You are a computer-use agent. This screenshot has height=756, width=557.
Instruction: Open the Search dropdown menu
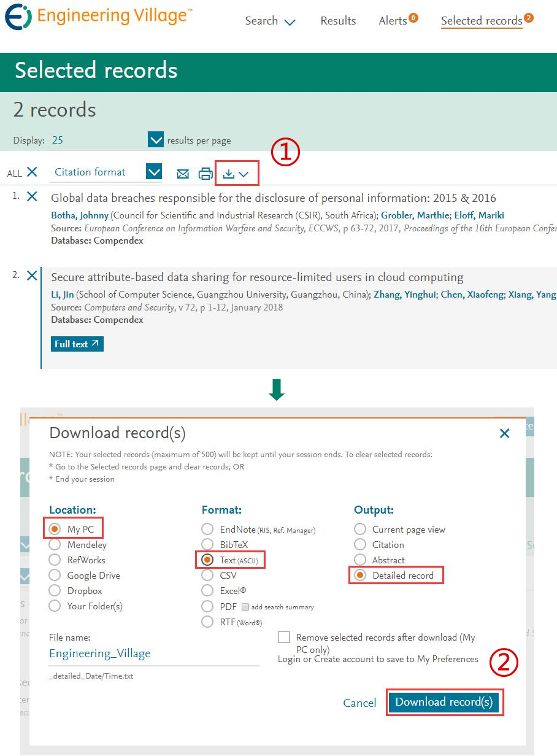271,21
